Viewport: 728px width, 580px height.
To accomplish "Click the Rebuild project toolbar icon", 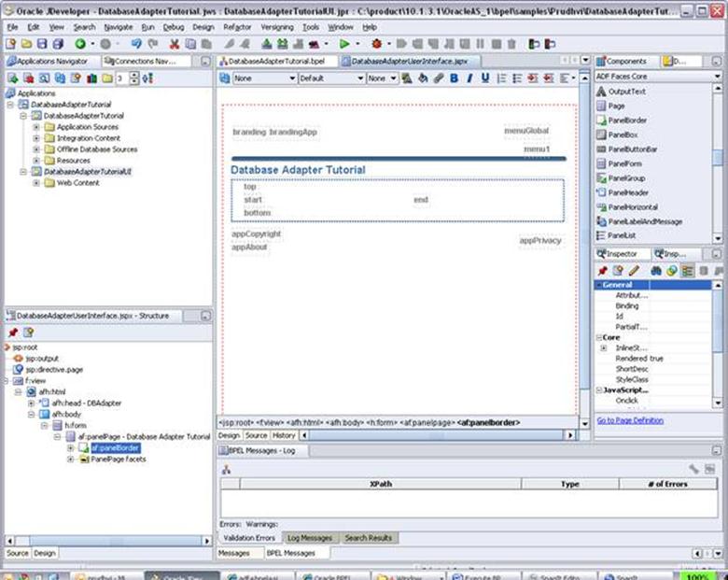I will click(x=282, y=44).
